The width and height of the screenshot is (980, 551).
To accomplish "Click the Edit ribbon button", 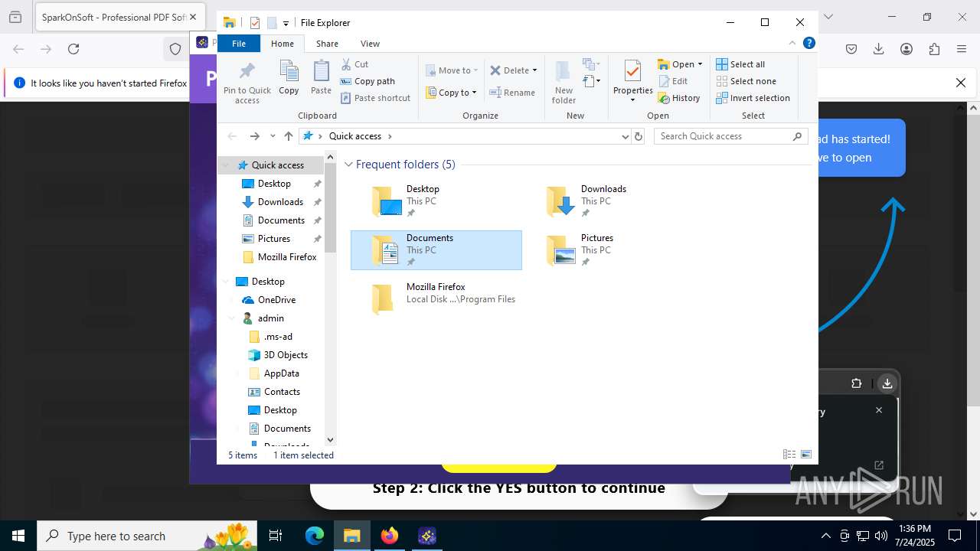I will 672,81.
